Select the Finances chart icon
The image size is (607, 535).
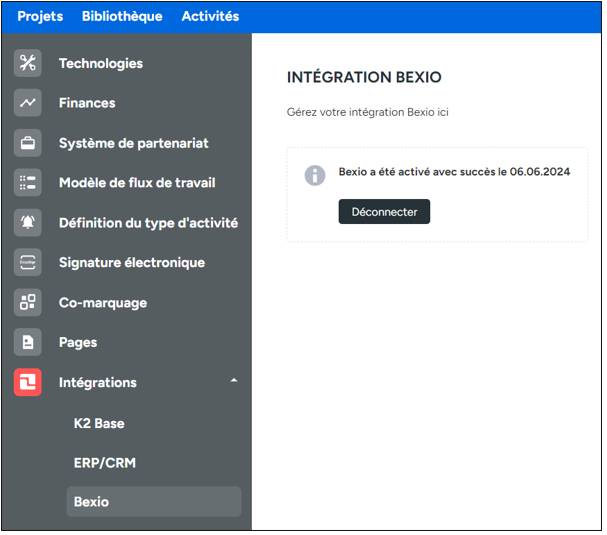pos(28,103)
